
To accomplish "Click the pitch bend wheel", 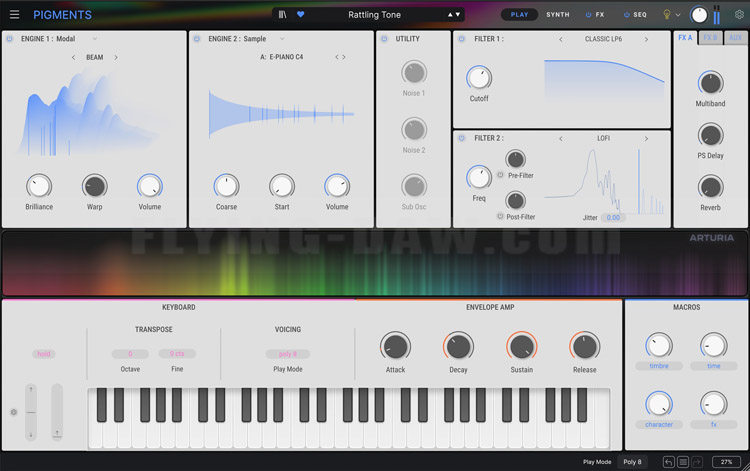I will tap(31, 412).
